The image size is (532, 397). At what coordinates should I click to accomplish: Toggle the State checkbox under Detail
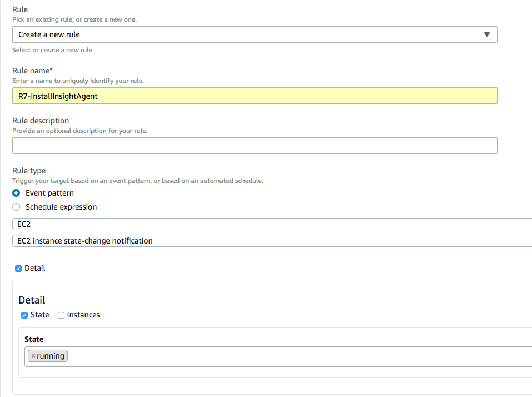coord(24,315)
